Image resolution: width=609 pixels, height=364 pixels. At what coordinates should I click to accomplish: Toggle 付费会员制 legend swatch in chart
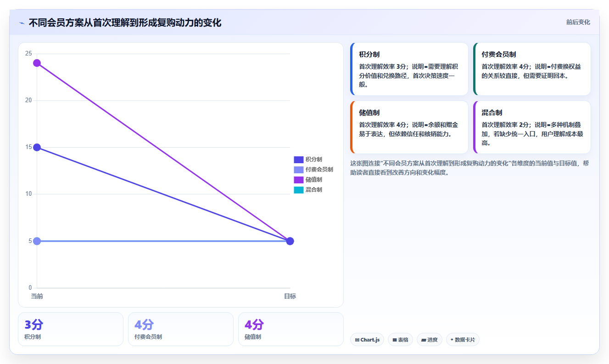coord(299,170)
